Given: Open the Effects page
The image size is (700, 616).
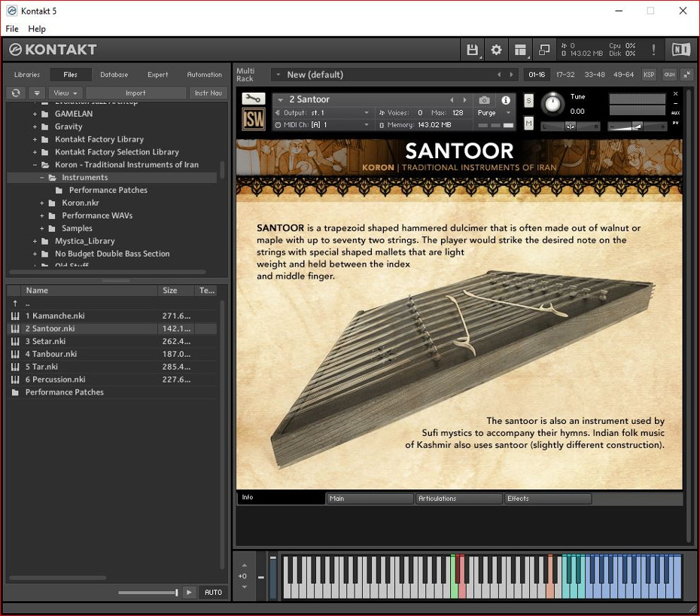Looking at the screenshot, I should coord(548,499).
